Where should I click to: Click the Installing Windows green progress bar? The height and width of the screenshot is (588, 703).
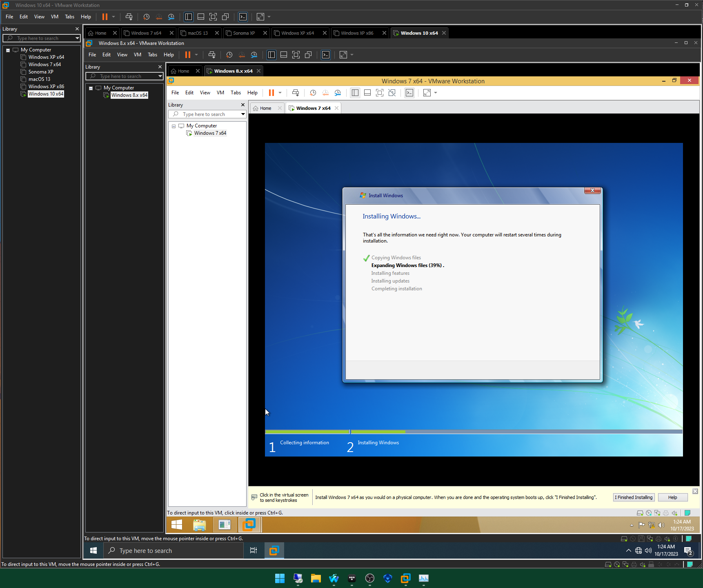coord(378,432)
